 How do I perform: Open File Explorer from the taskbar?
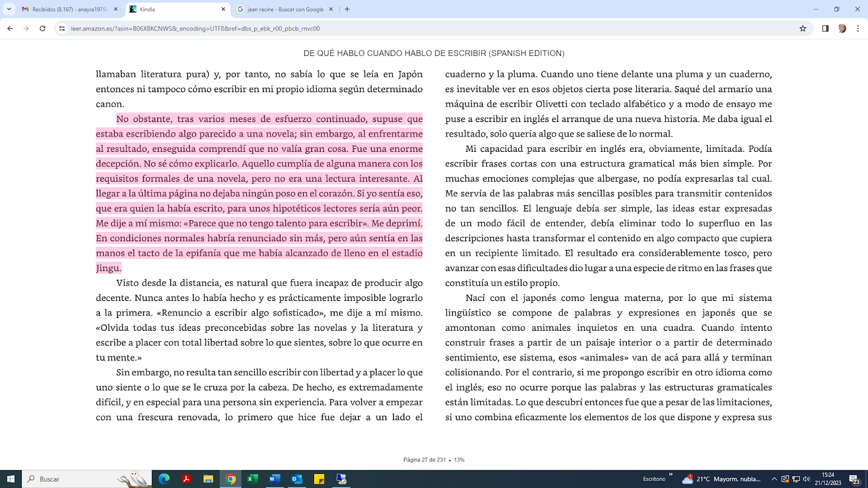[208, 479]
